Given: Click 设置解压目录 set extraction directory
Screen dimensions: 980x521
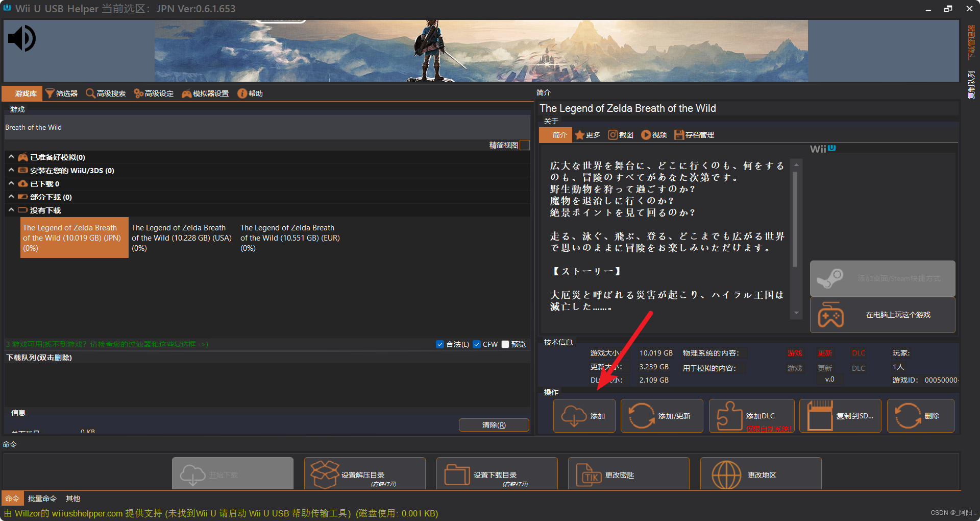Looking at the screenshot, I should coord(365,473).
